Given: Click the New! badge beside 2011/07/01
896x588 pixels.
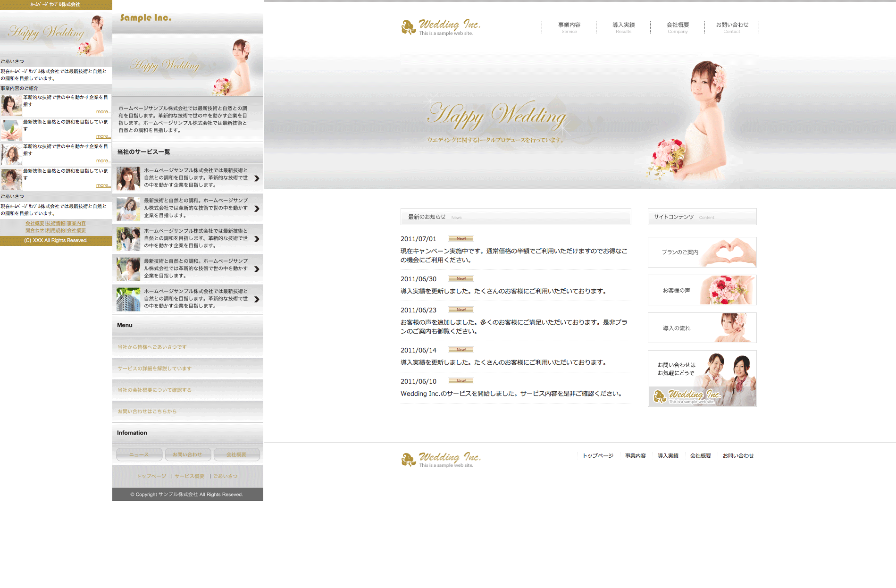Looking at the screenshot, I should tap(461, 239).
